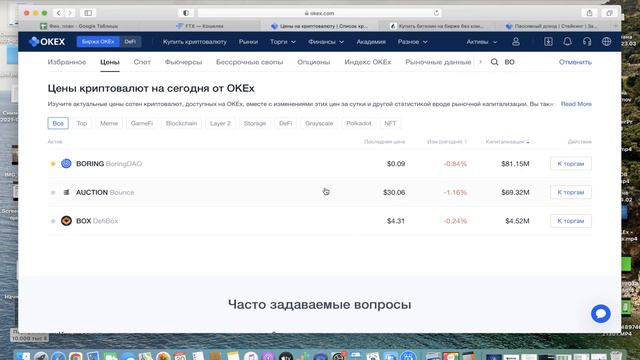
Task: Expand the Финансы menu
Action: pyautogui.click(x=326, y=42)
